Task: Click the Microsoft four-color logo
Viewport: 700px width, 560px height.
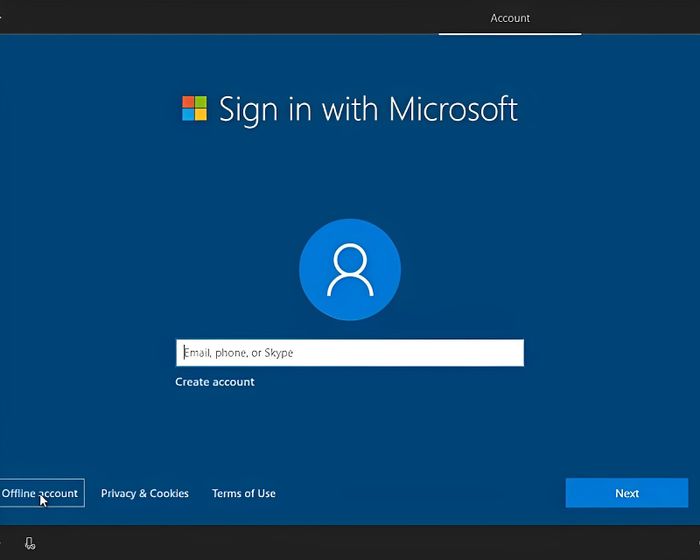Action: click(195, 108)
